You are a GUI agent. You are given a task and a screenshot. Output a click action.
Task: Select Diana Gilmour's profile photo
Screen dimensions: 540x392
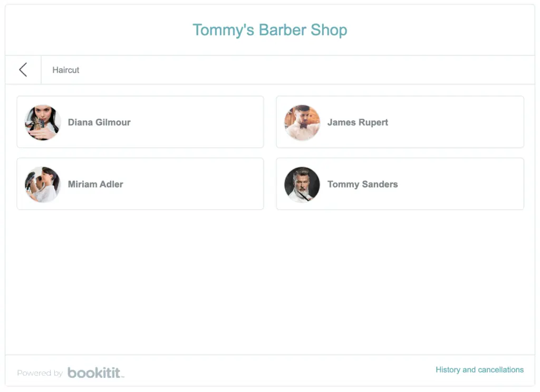[x=43, y=122]
